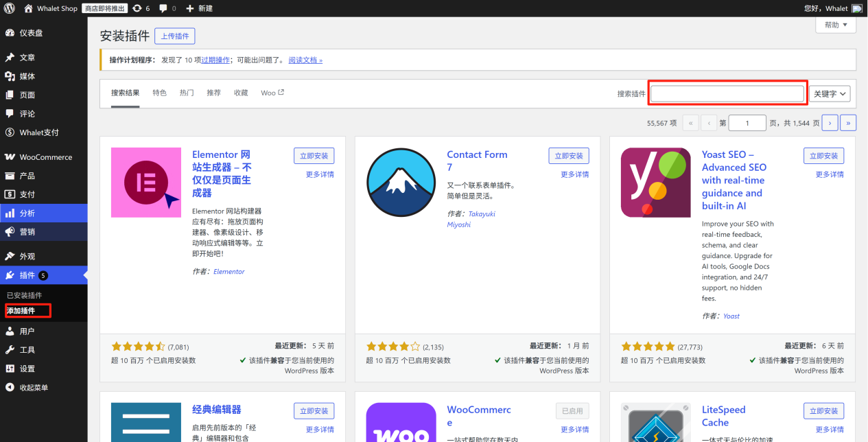Open 营销 via the megaphone icon
Viewport: 868px width, 442px height.
tap(10, 231)
